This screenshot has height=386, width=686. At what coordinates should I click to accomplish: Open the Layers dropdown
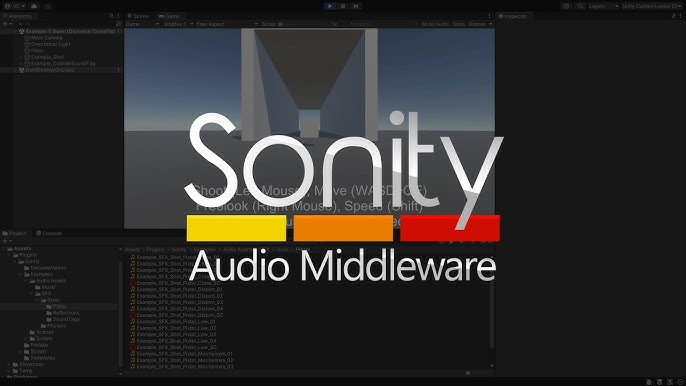(603, 6)
